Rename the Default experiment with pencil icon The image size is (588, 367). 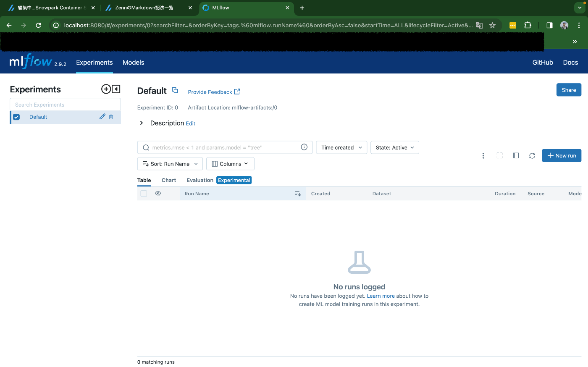click(x=102, y=117)
